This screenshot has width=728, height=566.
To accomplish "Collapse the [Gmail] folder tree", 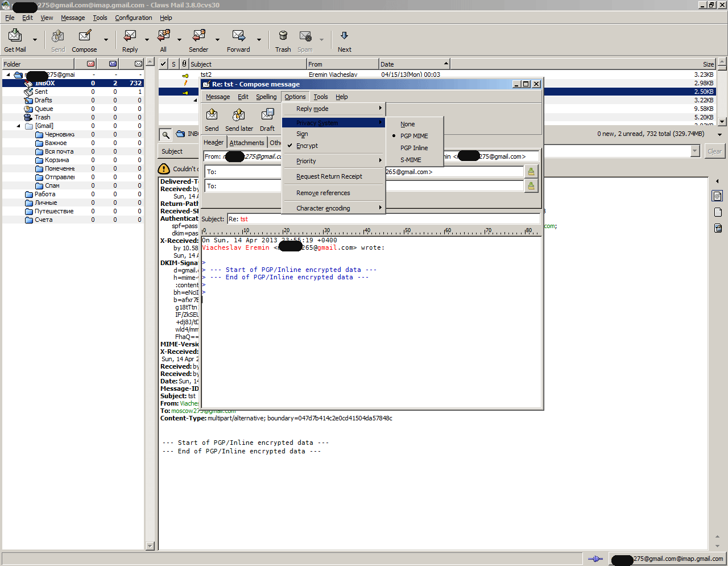I will point(18,126).
